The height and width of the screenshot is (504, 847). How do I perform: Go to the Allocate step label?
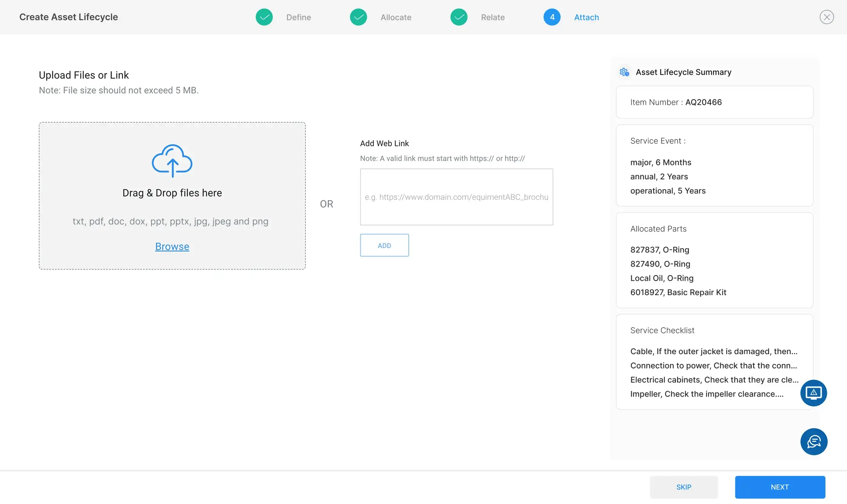point(396,17)
